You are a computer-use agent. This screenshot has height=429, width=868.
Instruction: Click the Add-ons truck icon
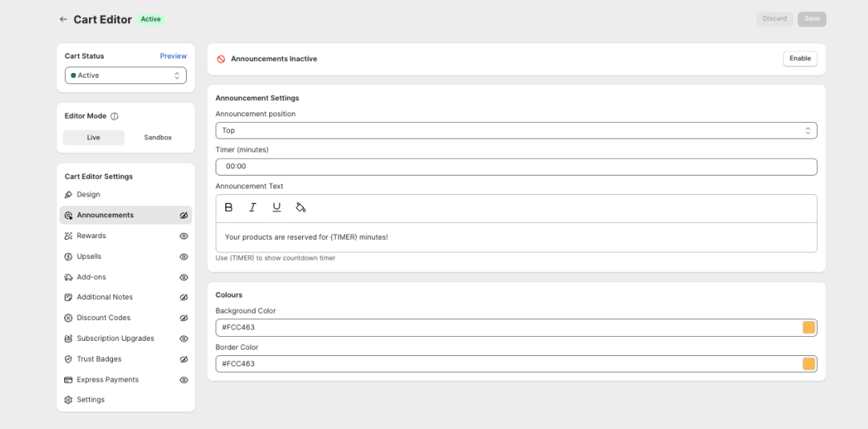click(x=68, y=277)
